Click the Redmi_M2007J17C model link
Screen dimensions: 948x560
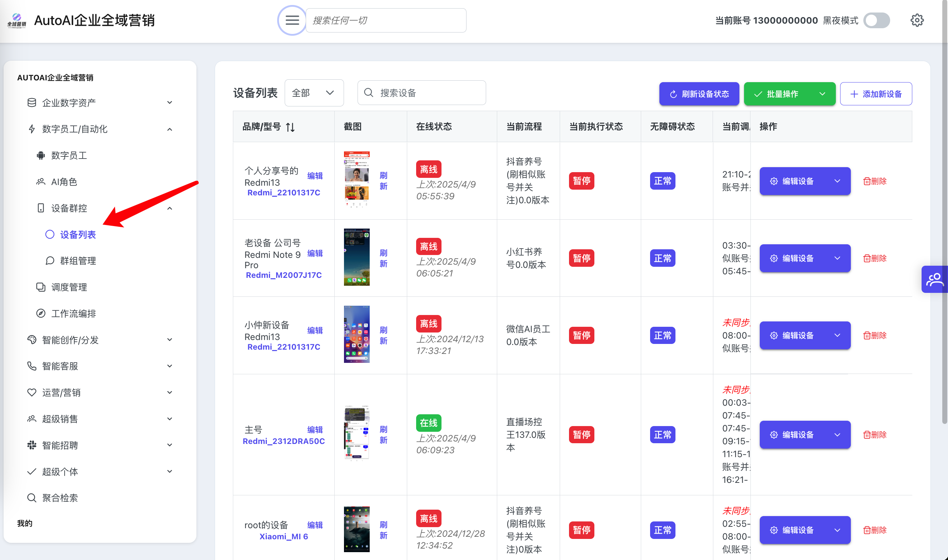click(283, 275)
